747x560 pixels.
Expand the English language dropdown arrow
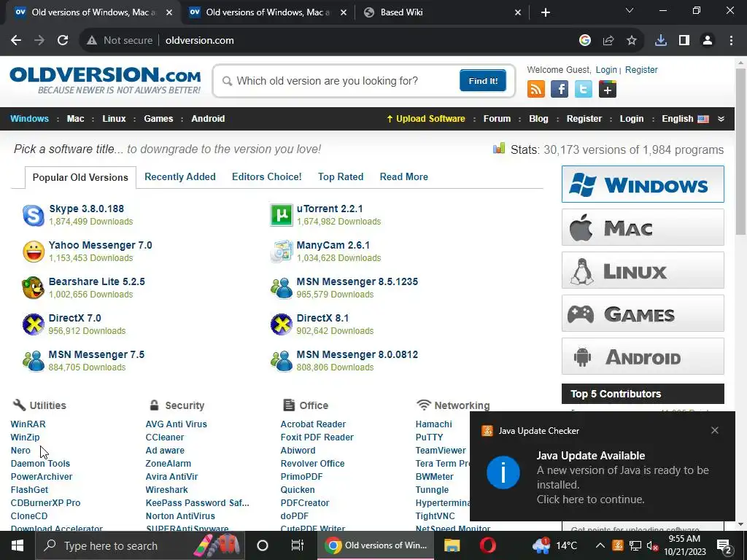click(721, 119)
